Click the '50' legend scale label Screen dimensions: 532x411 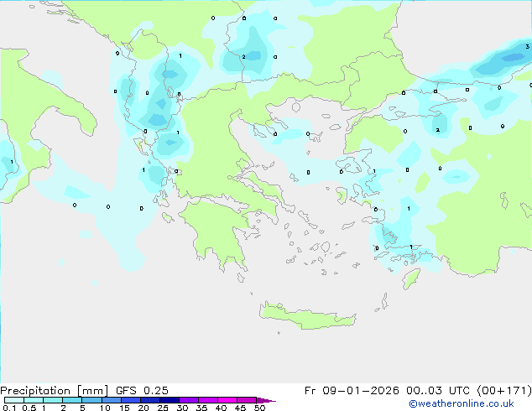tap(259, 408)
